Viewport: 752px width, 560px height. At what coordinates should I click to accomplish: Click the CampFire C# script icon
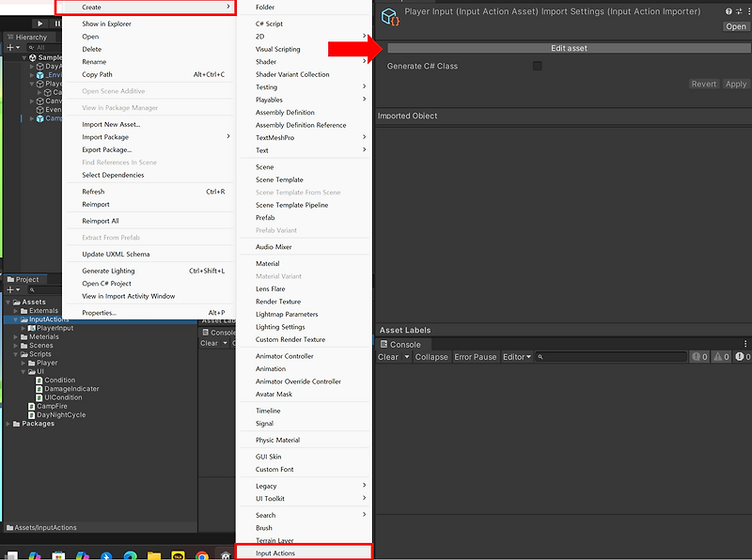(30, 406)
